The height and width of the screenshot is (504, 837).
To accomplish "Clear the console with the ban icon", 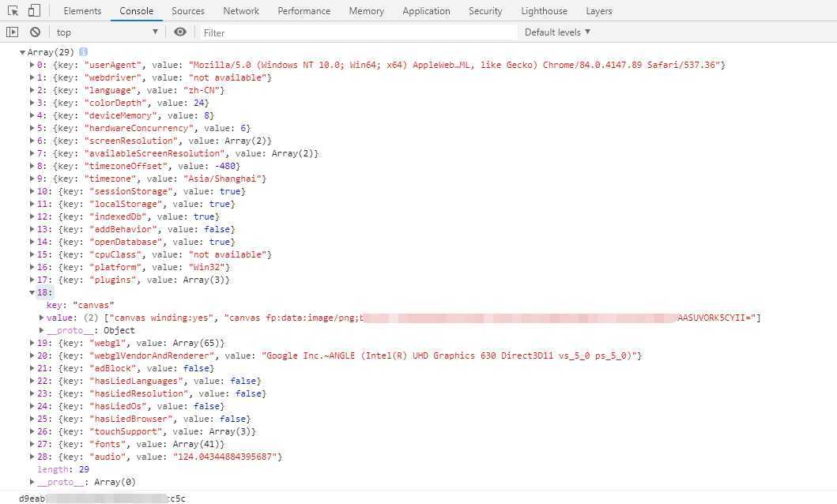I will pos(36,32).
